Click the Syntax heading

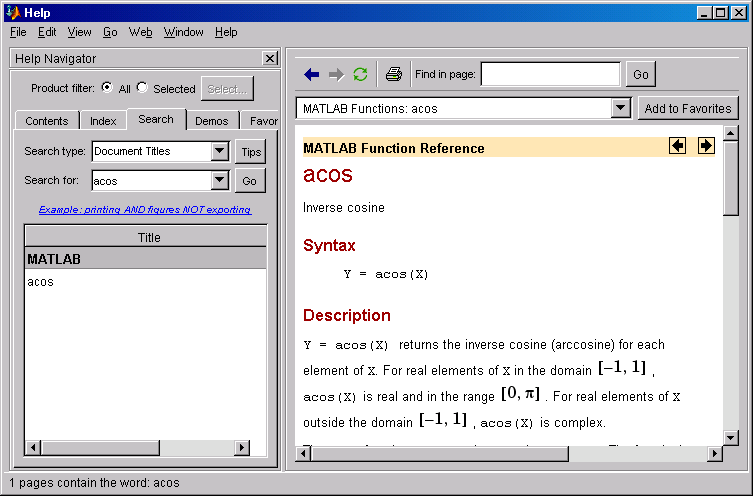point(329,245)
